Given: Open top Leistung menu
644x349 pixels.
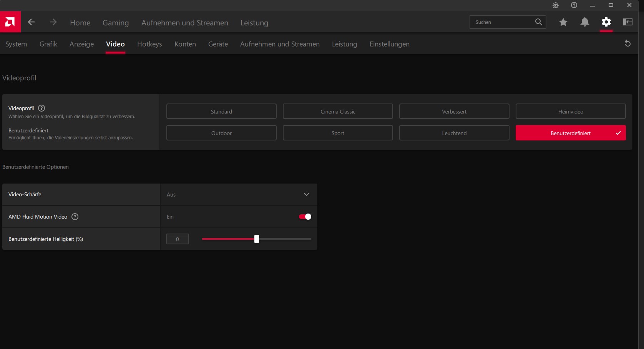Looking at the screenshot, I should 254,23.
